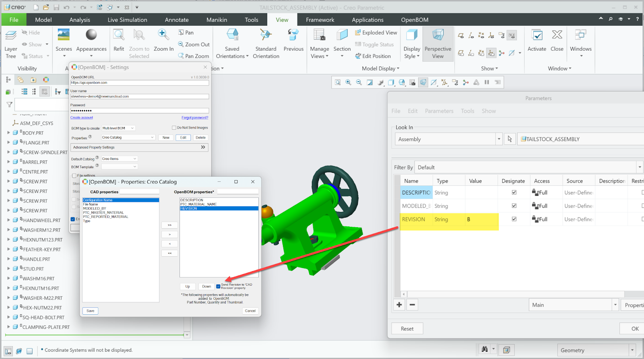Toggle Send Revision to CAD Revision property

pyautogui.click(x=218, y=286)
